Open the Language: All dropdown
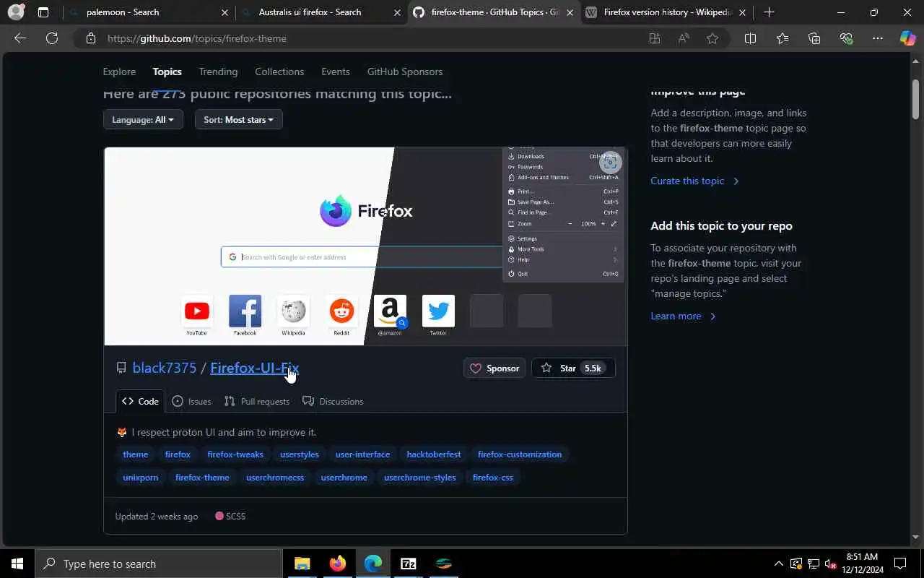This screenshot has width=924, height=578. point(143,119)
